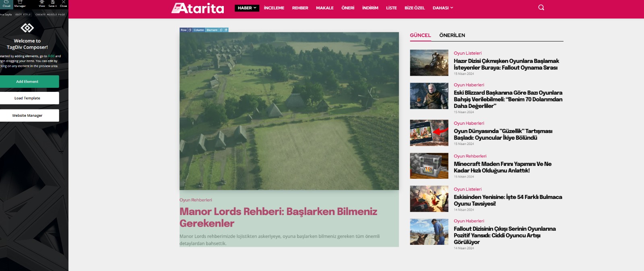Screen dimensions: 644x271
Task: Select the Column label in element toolbar
Action: (x=199, y=30)
